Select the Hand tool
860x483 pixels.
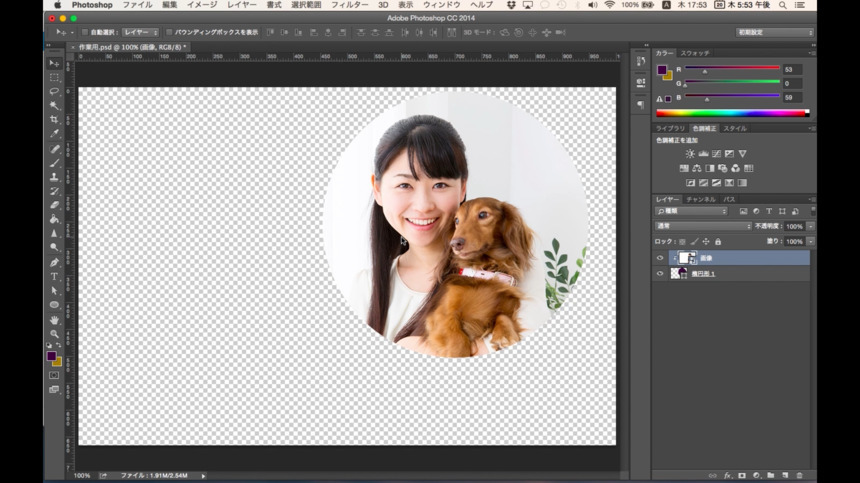(x=54, y=320)
